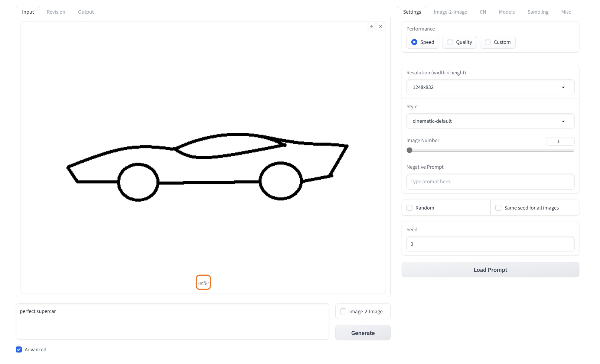
Task: Open the Sampling settings tab
Action: 538,12
